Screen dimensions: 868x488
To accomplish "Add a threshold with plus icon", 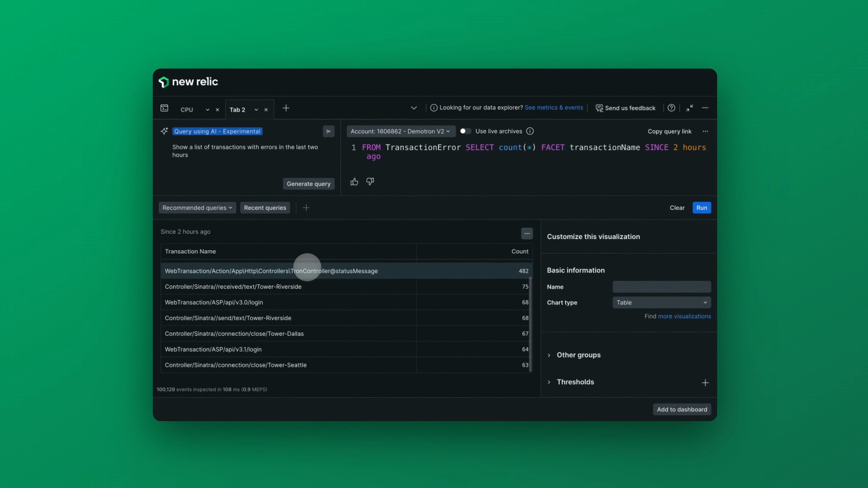I will click(x=705, y=383).
